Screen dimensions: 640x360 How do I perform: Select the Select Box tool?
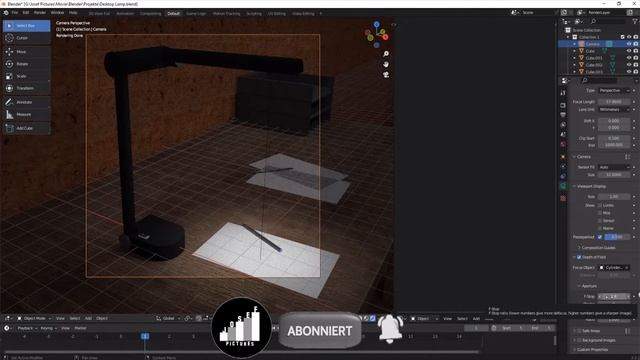coord(27,26)
